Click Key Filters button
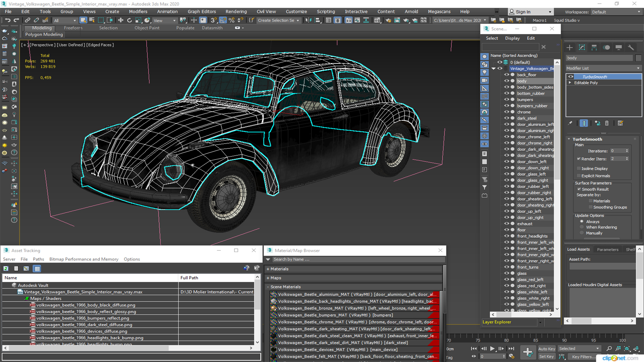644x362 pixels. click(x=584, y=357)
